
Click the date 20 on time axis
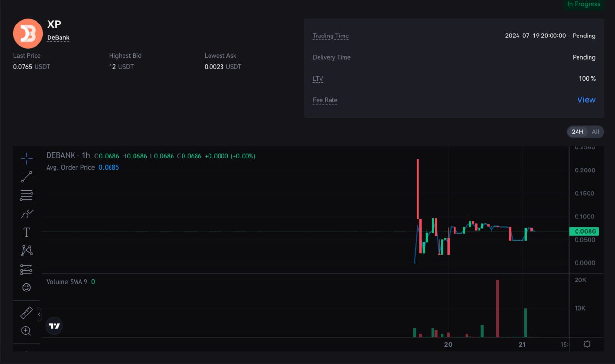click(448, 345)
